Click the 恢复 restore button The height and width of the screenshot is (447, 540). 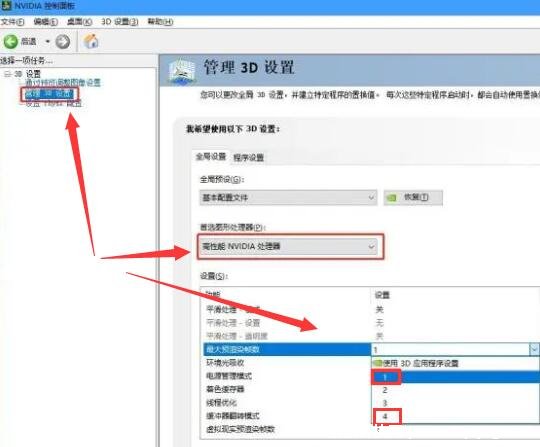[x=413, y=198]
